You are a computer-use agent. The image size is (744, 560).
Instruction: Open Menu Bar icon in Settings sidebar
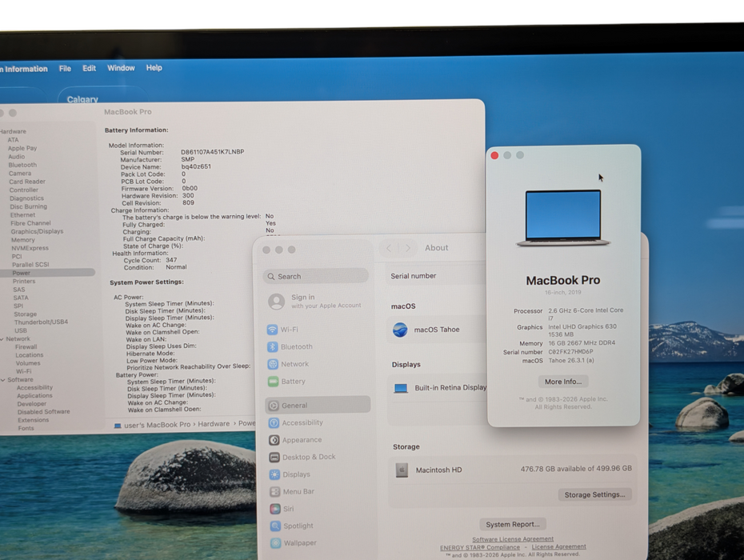(274, 492)
